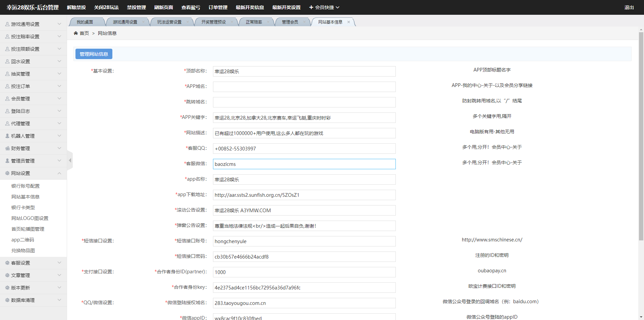644x320 pixels.
Task: Click the gear icon beside 网站设置
Action: pos(7,173)
